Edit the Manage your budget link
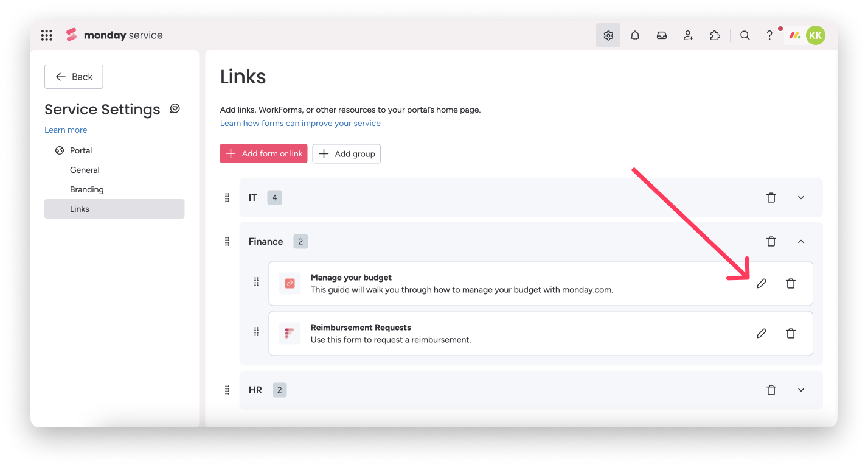This screenshot has height=467, width=868. (762, 283)
